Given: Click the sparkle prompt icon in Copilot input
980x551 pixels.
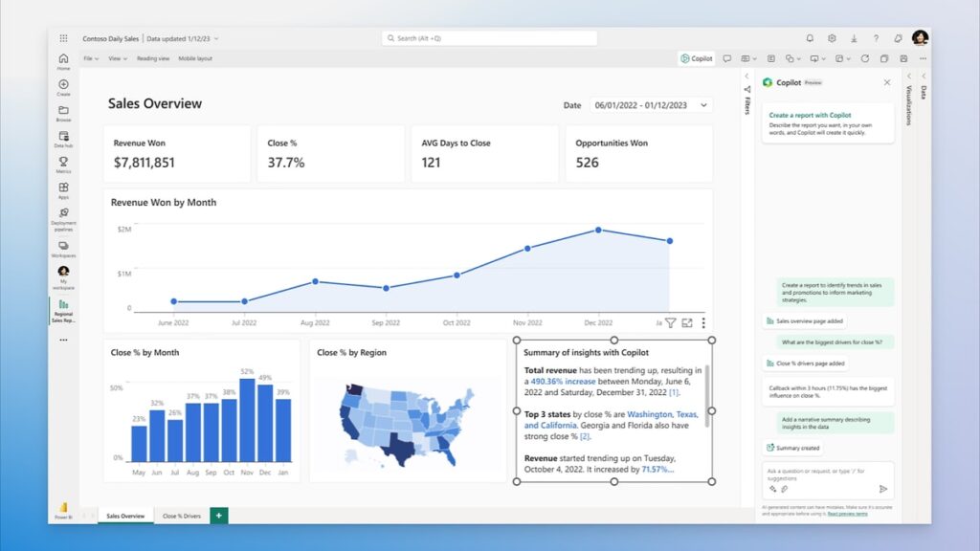Looking at the screenshot, I should point(773,489).
